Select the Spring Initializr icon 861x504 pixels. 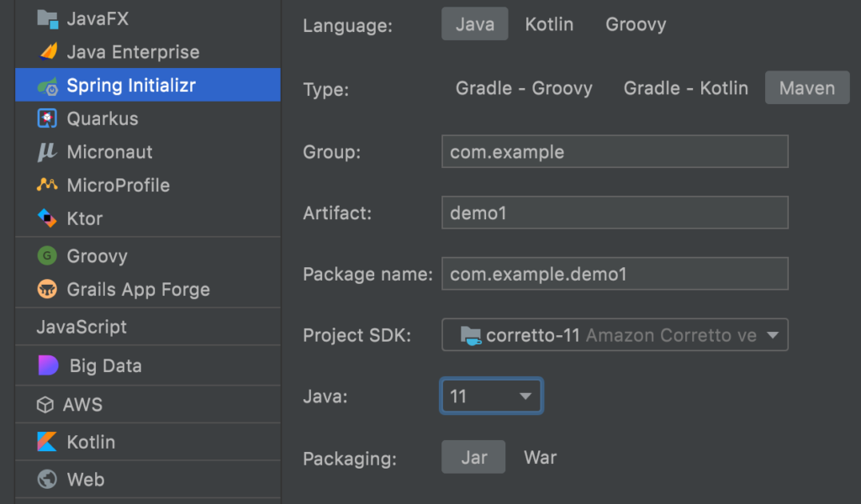coord(45,85)
